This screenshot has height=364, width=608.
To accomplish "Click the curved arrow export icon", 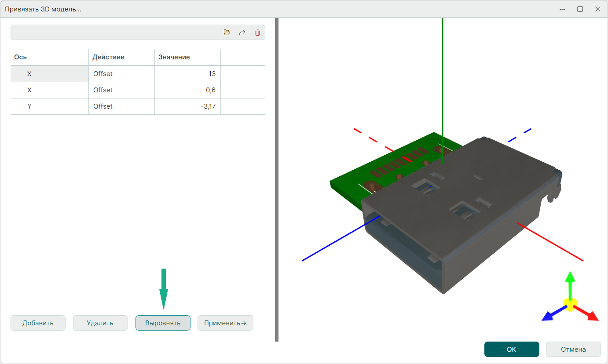I will coord(242,33).
